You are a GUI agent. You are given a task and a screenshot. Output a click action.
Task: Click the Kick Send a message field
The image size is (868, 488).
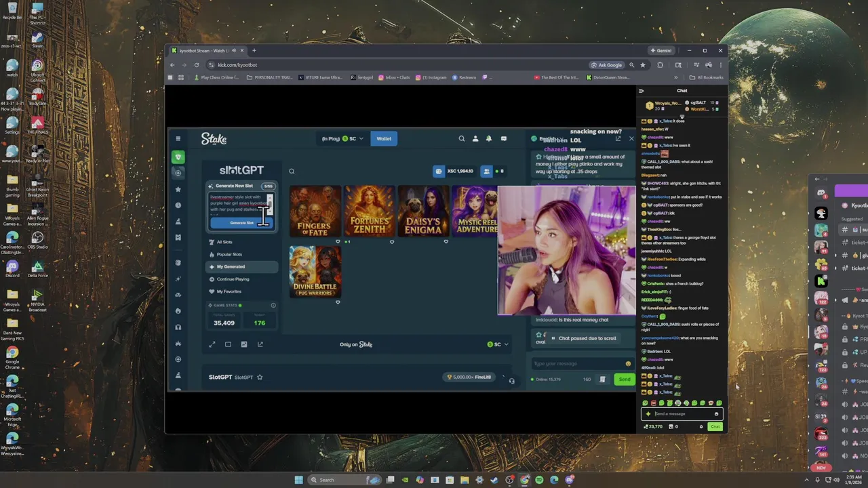(x=682, y=413)
